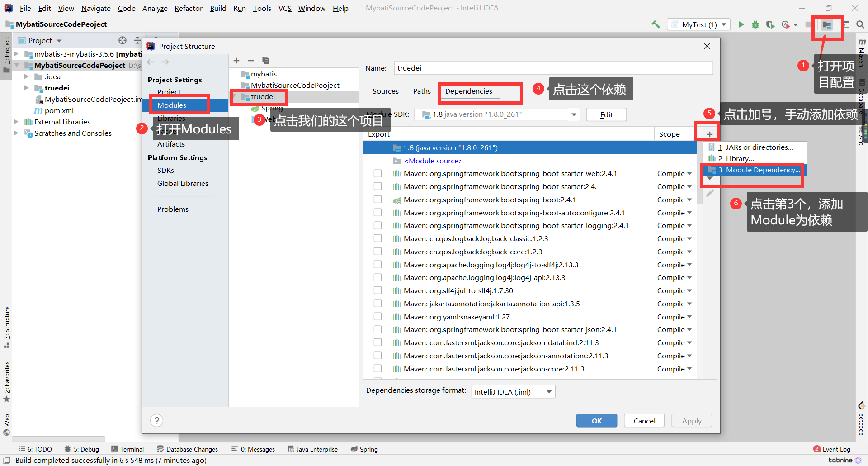Click Edit next to Module SDK

coord(606,114)
